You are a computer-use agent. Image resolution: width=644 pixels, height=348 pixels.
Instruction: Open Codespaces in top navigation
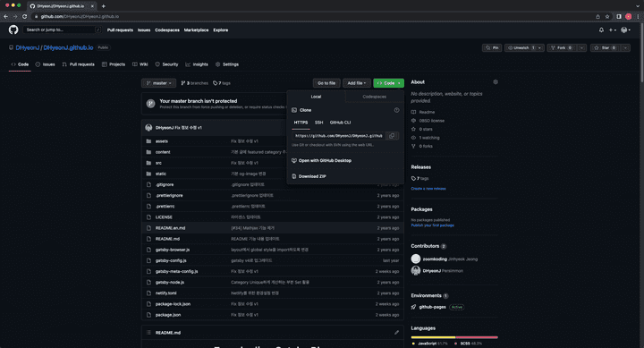[167, 30]
